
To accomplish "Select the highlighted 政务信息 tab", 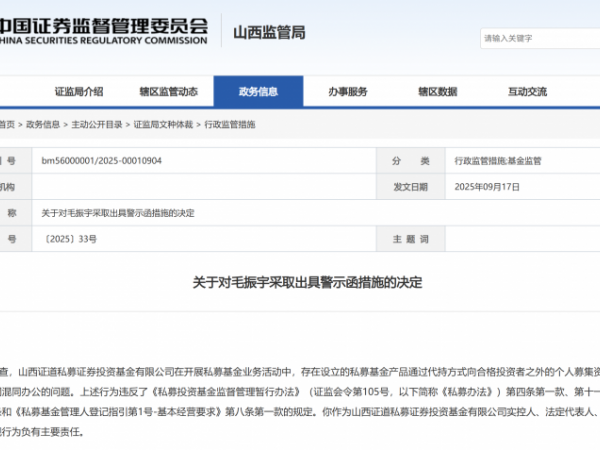I will tap(258, 92).
